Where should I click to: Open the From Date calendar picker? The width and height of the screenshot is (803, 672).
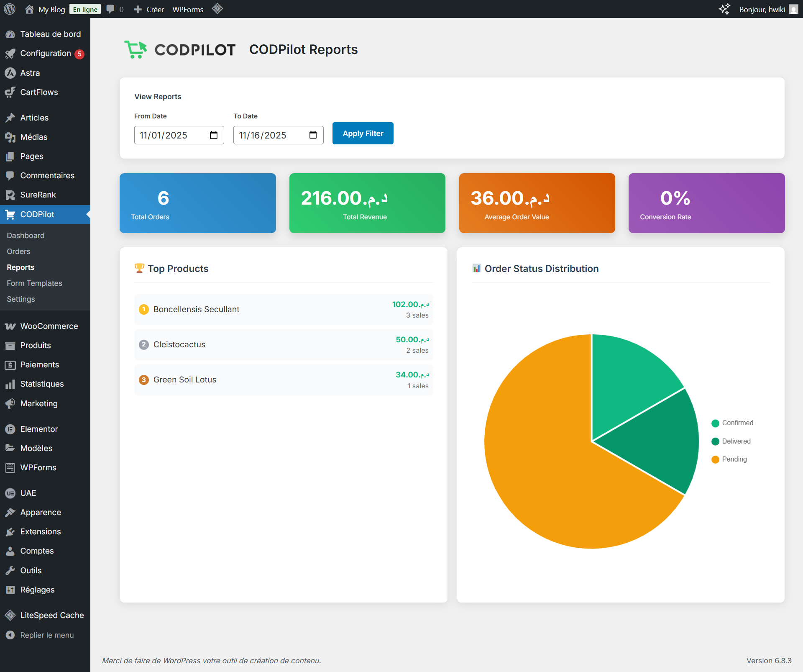tap(214, 135)
